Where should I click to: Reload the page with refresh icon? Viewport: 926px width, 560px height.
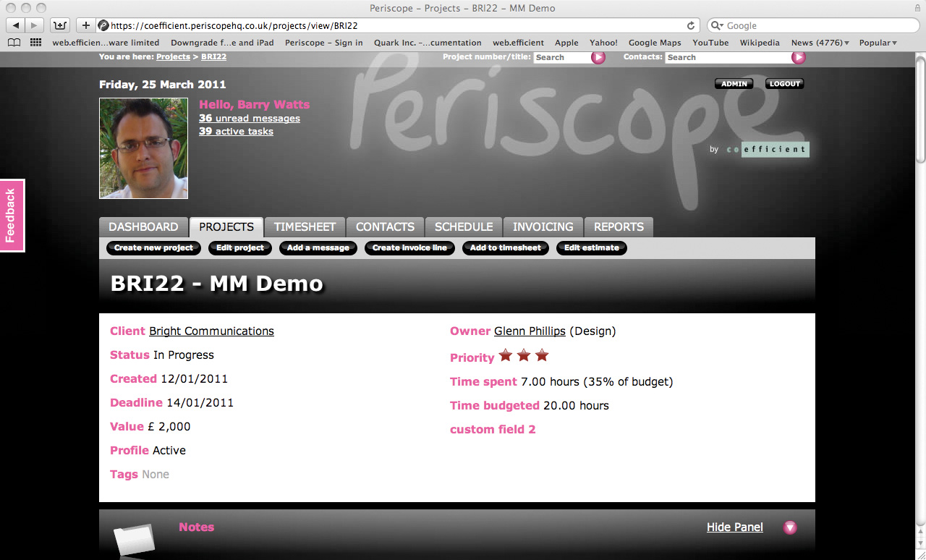(x=691, y=25)
